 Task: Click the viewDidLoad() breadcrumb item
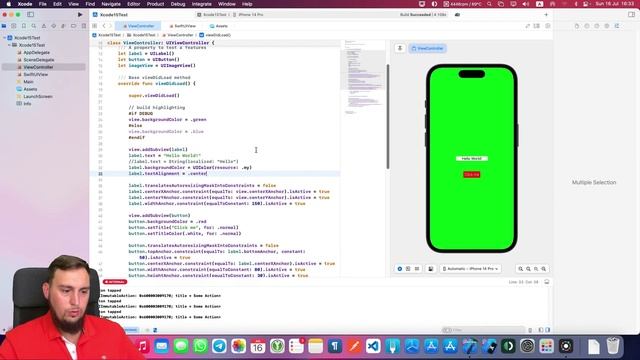(215, 35)
